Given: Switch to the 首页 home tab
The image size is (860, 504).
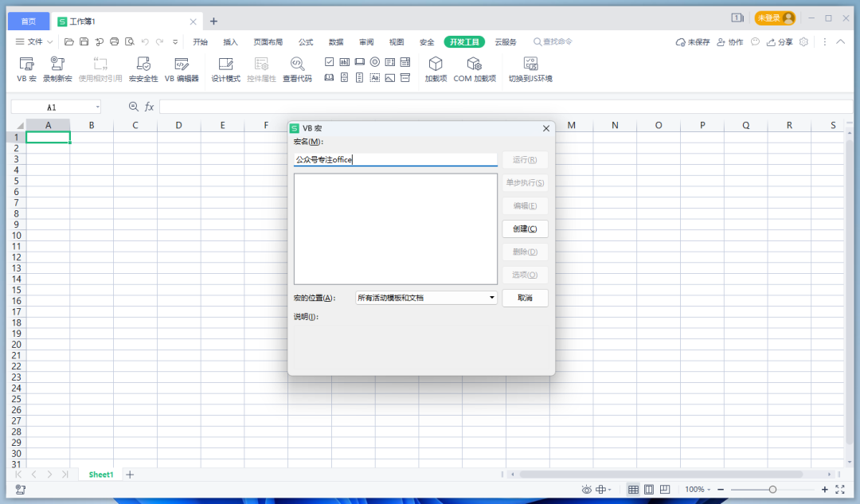Looking at the screenshot, I should [x=29, y=21].
